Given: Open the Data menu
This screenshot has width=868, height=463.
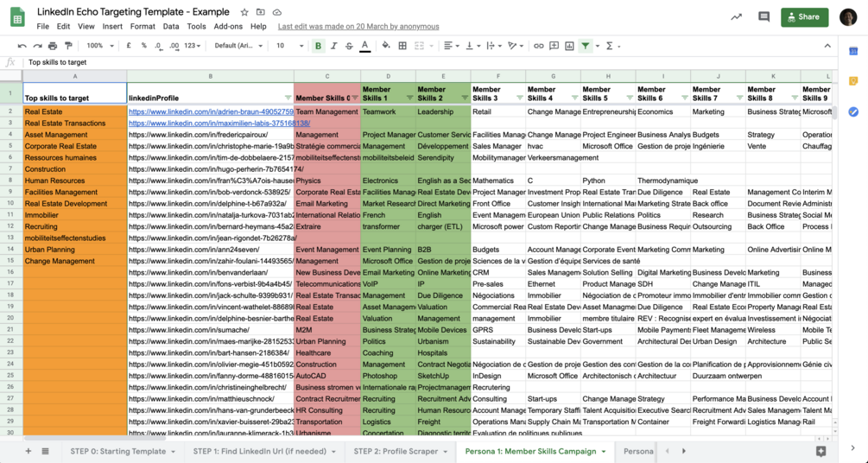Looking at the screenshot, I should [x=171, y=27].
